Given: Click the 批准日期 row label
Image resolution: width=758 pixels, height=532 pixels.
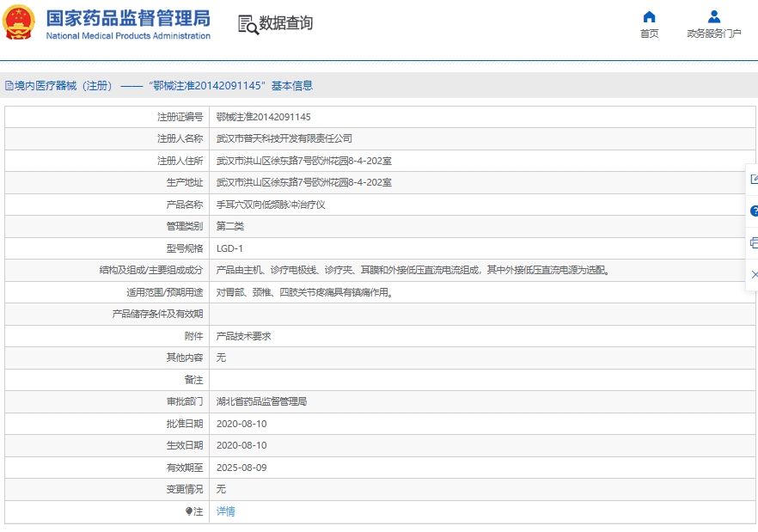Looking at the screenshot, I should 185,424.
